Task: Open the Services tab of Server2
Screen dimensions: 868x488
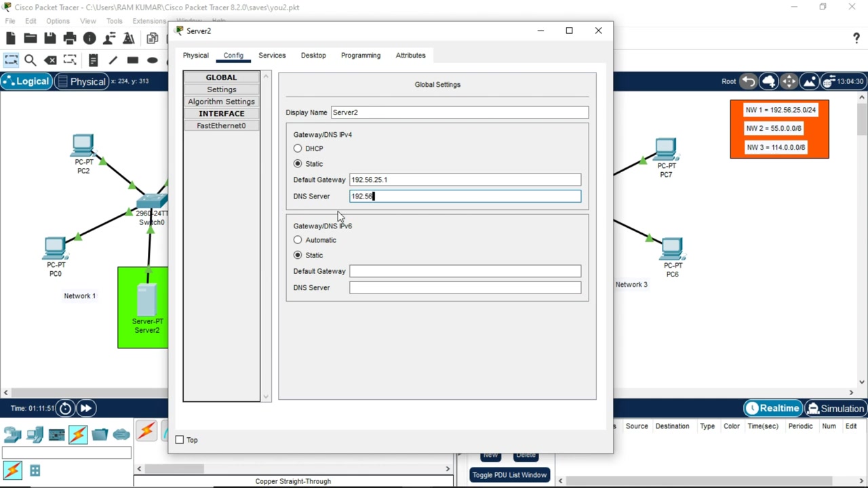Action: click(272, 56)
